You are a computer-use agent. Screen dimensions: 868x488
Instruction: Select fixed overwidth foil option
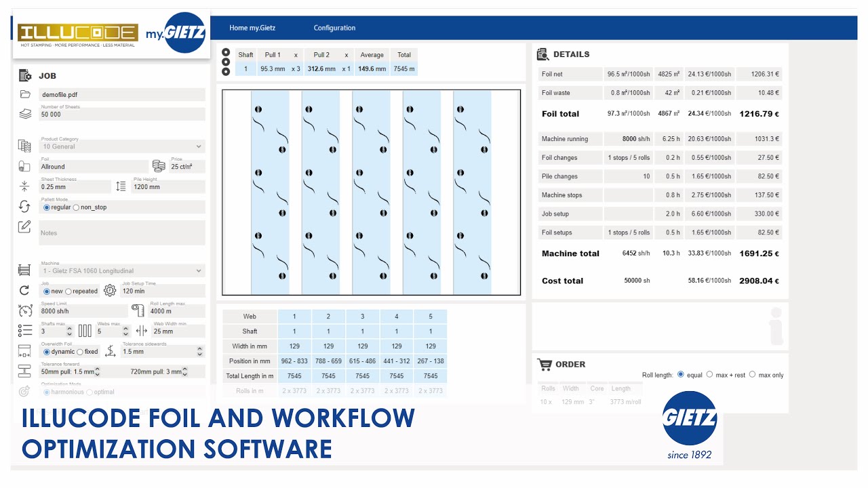[80, 352]
